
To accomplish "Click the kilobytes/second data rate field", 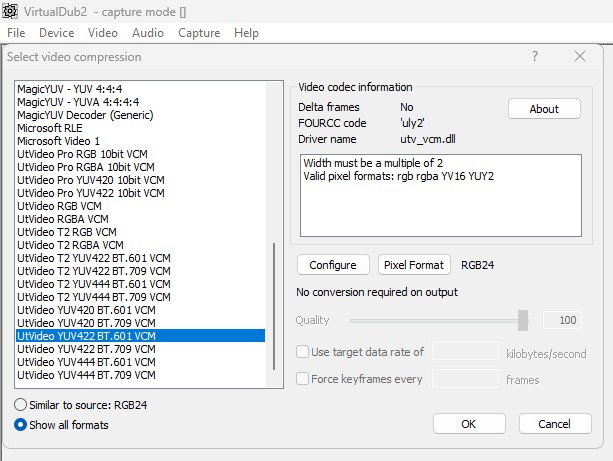I will 465,352.
